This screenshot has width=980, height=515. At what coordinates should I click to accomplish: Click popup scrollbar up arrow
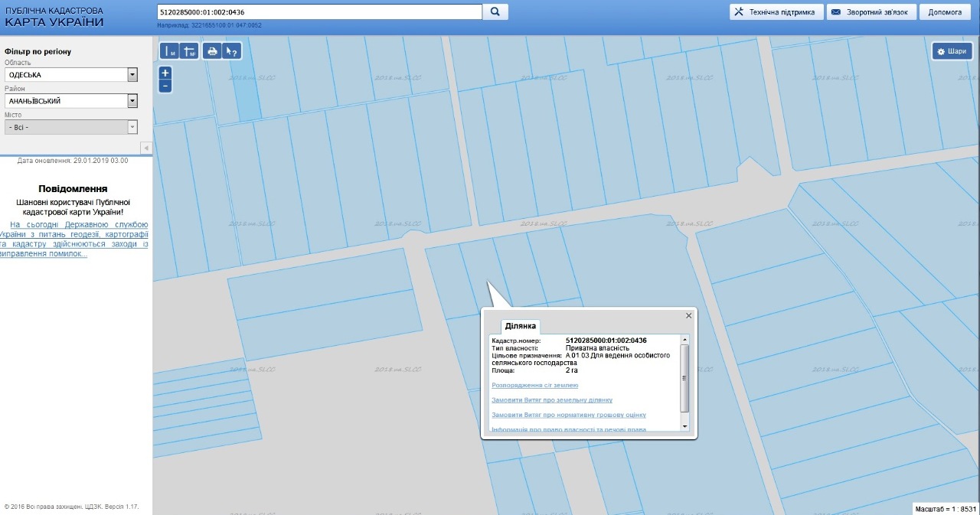click(685, 339)
